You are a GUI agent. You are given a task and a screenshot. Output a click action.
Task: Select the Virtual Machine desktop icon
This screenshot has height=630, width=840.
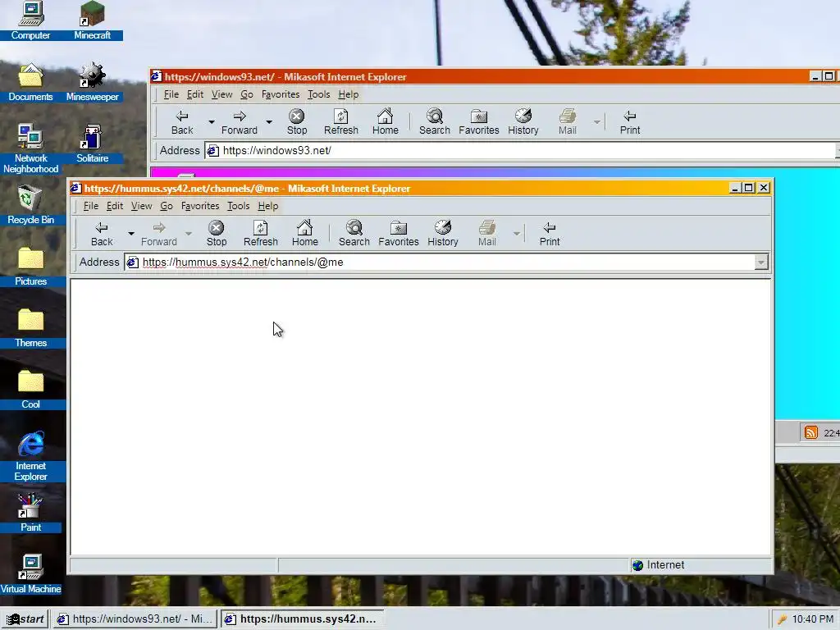point(30,574)
